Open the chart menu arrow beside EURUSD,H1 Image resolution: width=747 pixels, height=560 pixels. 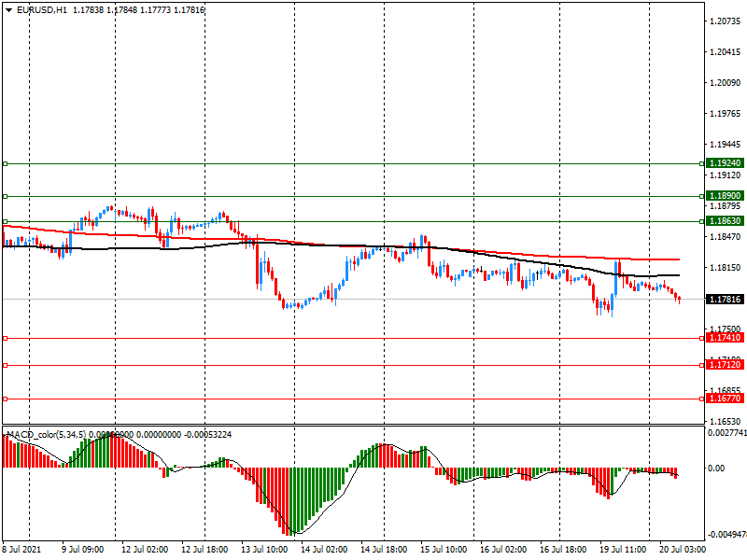[x=8, y=9]
